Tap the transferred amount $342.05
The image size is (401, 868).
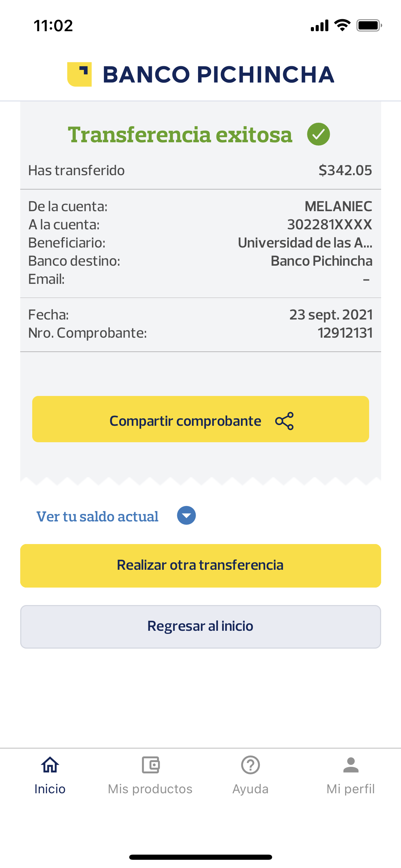pyautogui.click(x=345, y=170)
